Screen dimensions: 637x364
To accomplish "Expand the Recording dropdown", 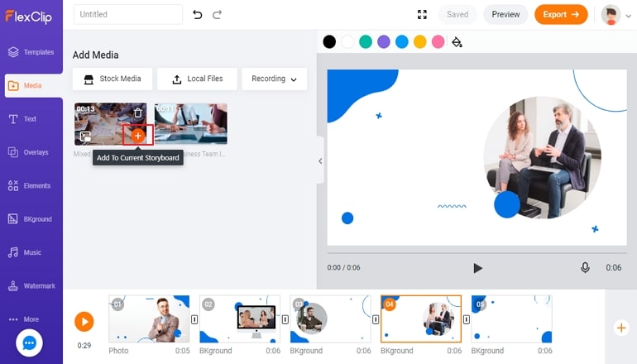I will point(274,79).
